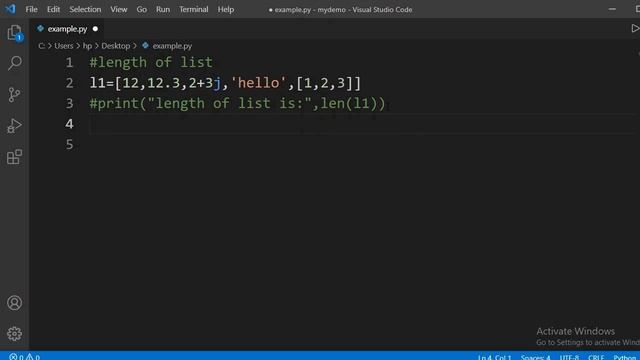The image size is (640, 360).
Task: Click Python language mode status item
Action: click(x=624, y=357)
